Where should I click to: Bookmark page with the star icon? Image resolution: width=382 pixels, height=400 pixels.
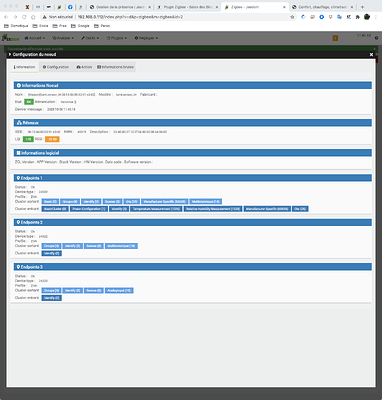tap(292, 17)
